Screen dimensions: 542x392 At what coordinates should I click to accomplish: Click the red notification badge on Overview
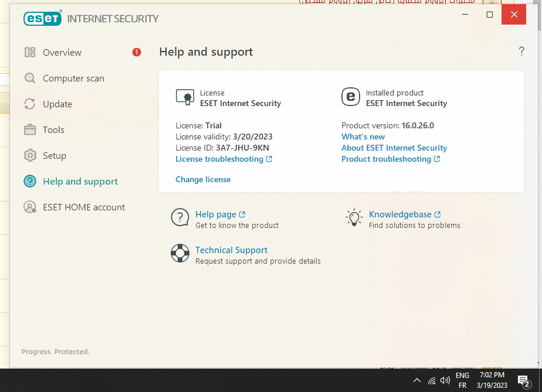[137, 52]
